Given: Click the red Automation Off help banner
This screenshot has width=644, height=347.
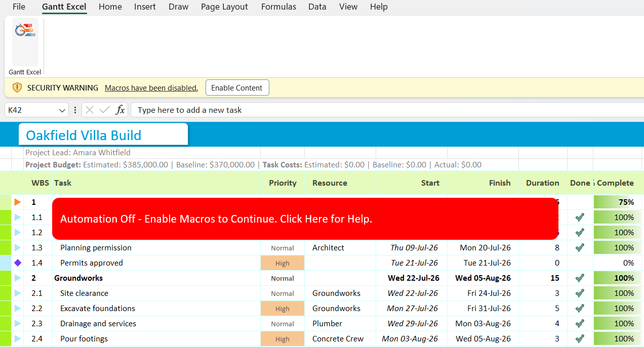Looking at the screenshot, I should coord(305,219).
